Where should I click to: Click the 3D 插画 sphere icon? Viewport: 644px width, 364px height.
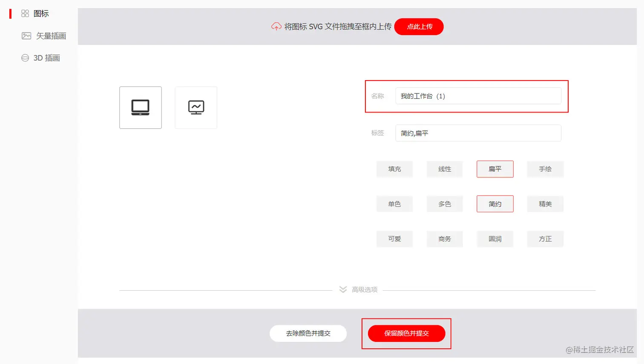pos(25,58)
